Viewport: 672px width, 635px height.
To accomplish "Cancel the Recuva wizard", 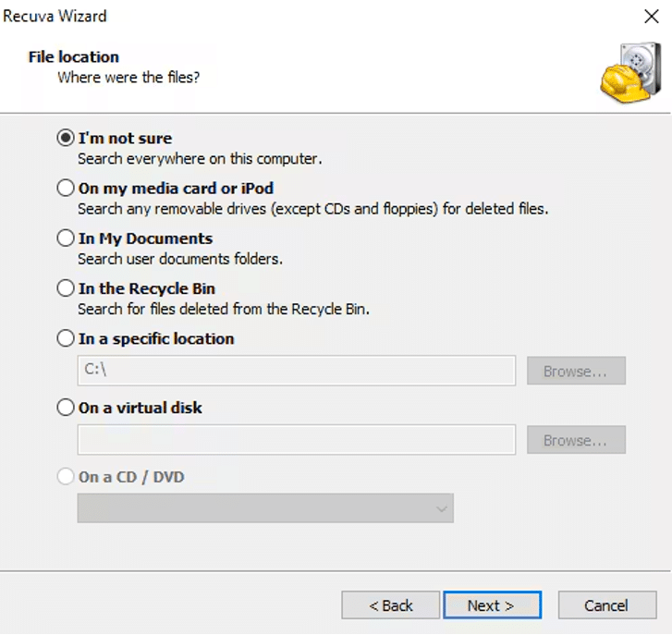I will coord(607,605).
